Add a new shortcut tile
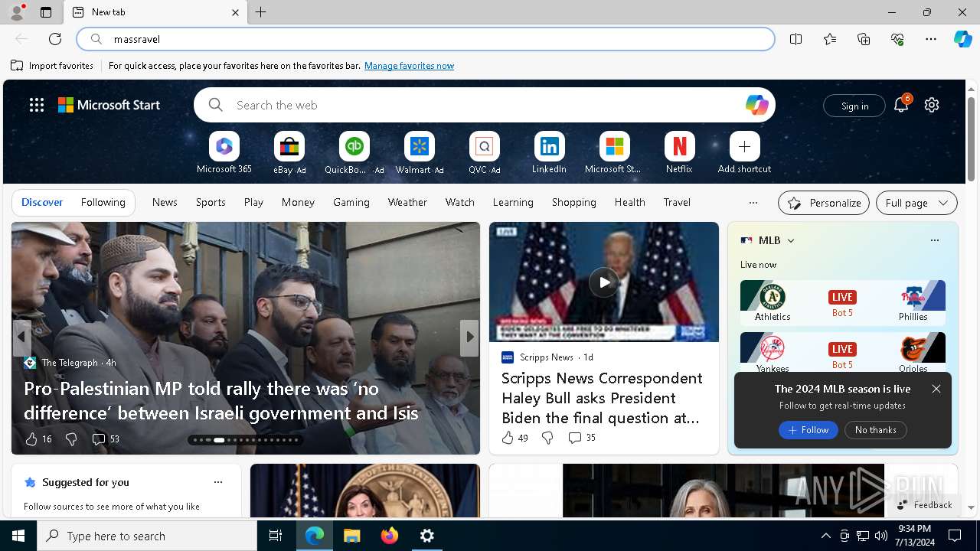 (x=744, y=153)
